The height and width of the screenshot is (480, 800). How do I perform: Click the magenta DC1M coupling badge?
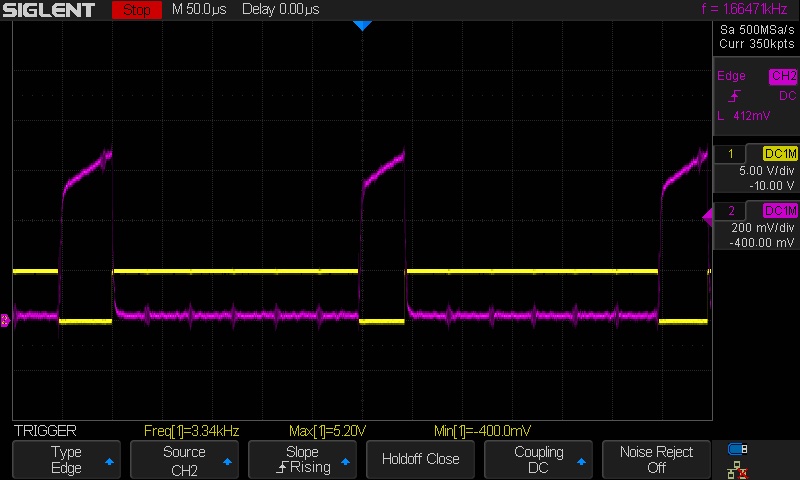pos(780,211)
